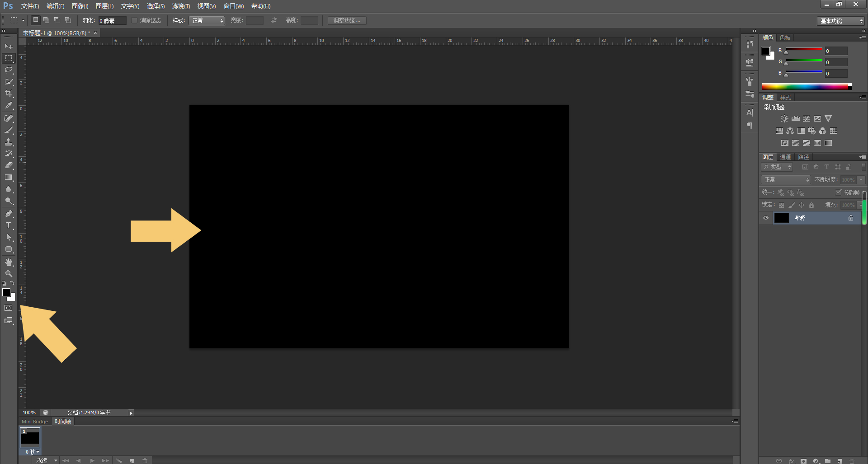Select the Eyedropper tool
868x464 pixels.
click(x=9, y=105)
